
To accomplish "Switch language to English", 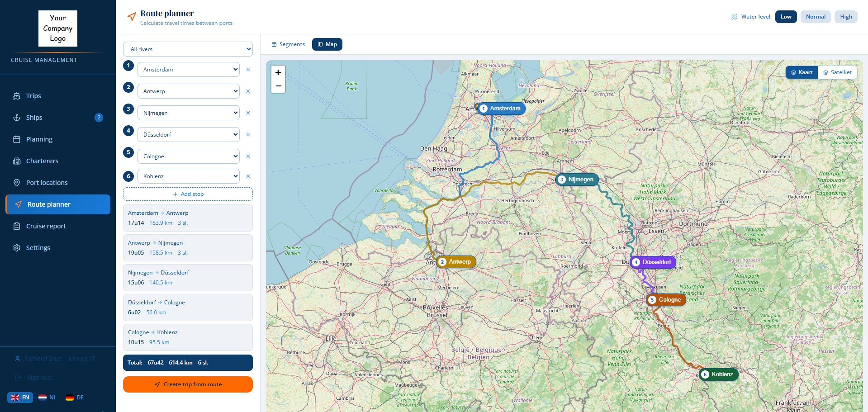I will coord(20,398).
